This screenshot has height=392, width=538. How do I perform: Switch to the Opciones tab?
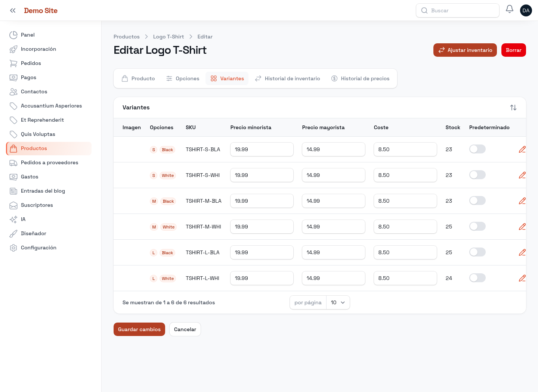pos(183,78)
